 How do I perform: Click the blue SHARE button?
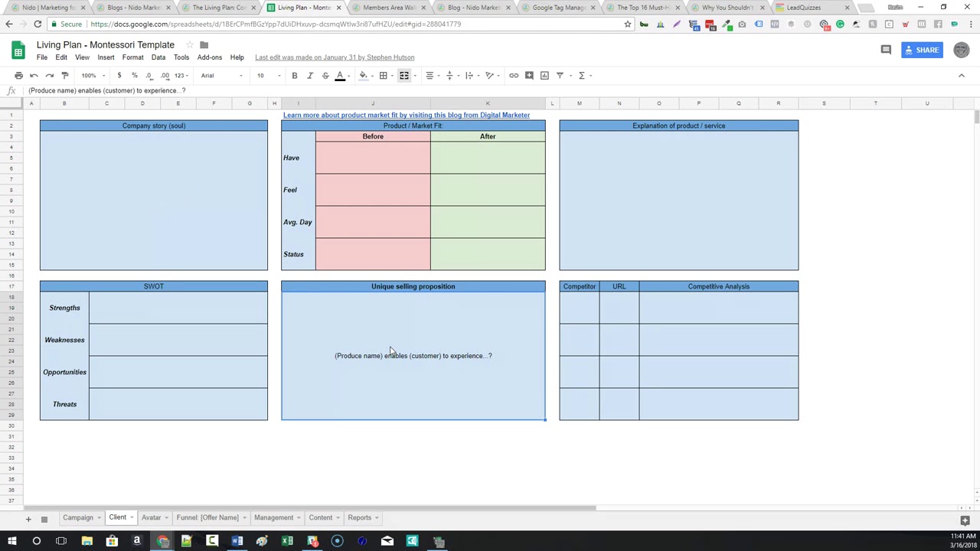pyautogui.click(x=922, y=50)
